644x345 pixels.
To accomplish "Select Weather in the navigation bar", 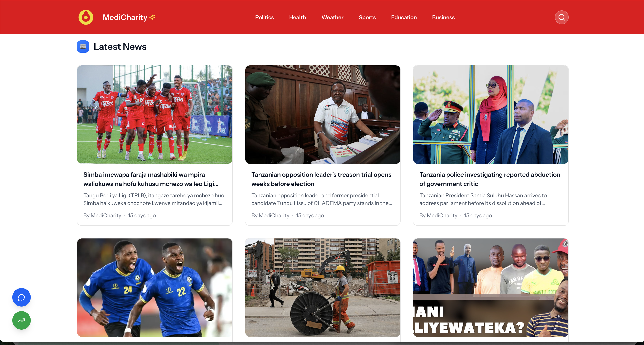I will 333,17.
